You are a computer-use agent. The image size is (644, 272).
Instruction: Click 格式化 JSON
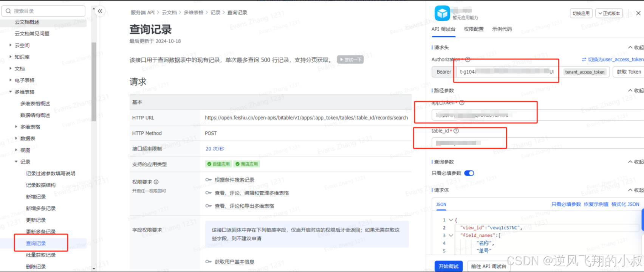point(625,204)
